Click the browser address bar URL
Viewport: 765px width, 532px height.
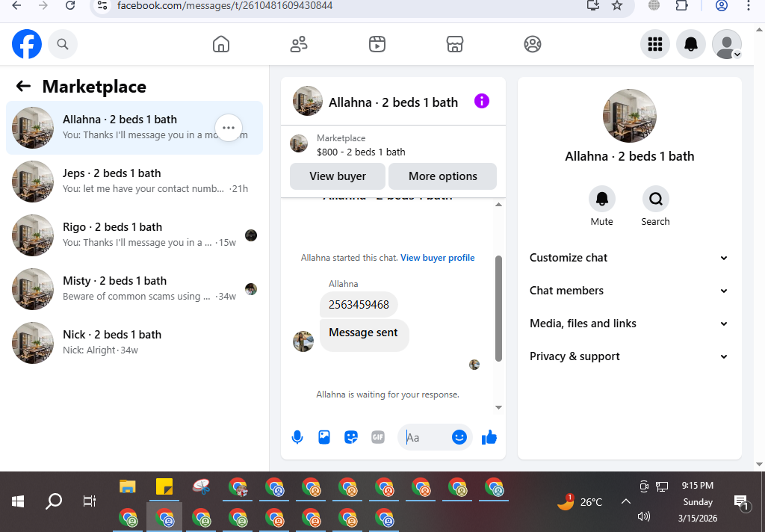pos(225,6)
